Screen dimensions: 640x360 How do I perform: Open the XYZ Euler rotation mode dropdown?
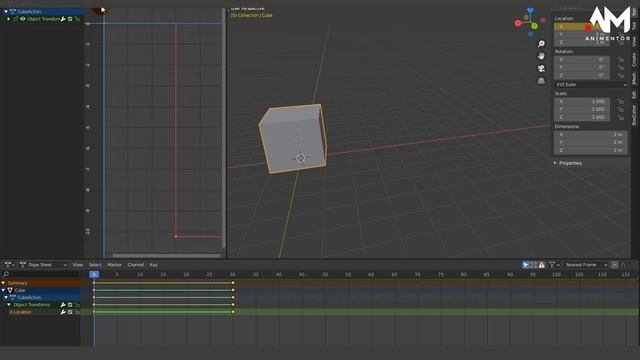pyautogui.click(x=590, y=84)
